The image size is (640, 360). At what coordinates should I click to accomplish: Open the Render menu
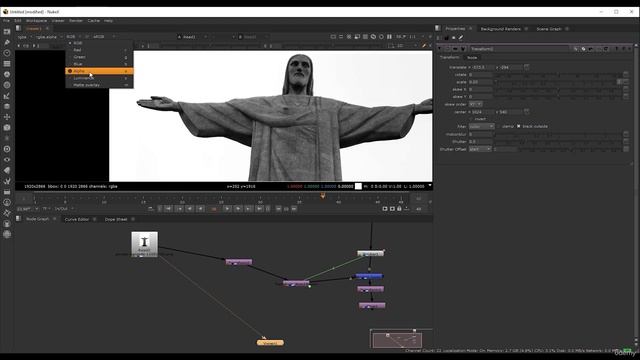pyautogui.click(x=76, y=20)
